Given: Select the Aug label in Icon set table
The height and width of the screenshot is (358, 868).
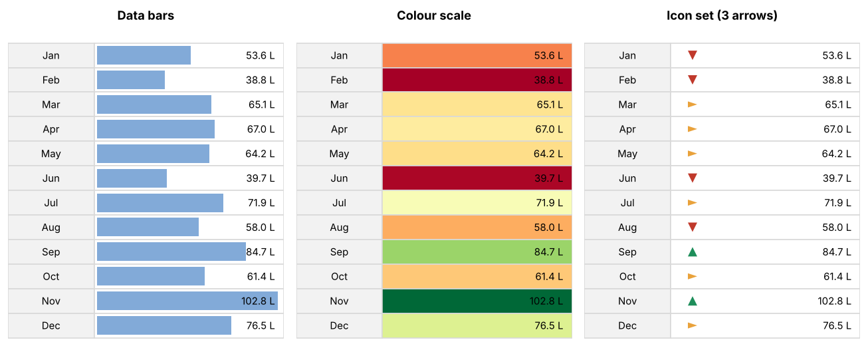Looking at the screenshot, I should [627, 228].
